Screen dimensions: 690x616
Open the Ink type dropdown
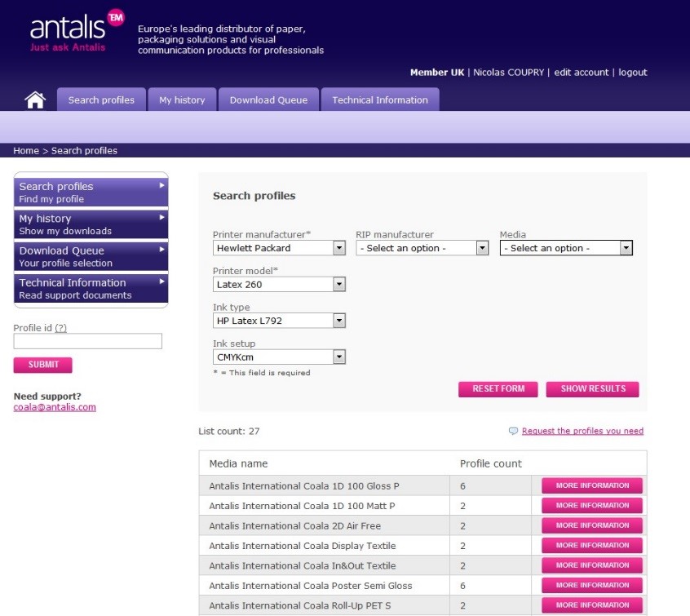(279, 321)
